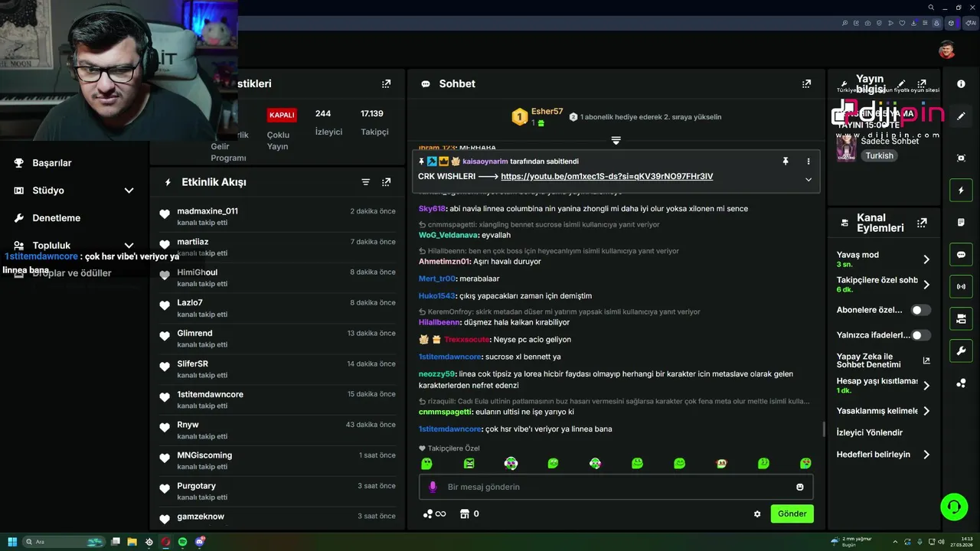Screen dimensions: 980x551
Task: Click the pencil quick action icon
Action: (961, 116)
